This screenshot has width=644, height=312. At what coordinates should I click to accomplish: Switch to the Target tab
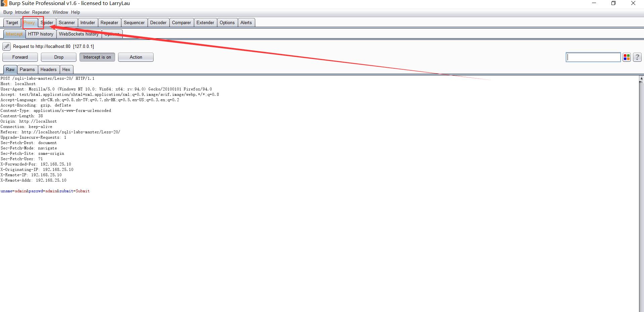point(12,23)
